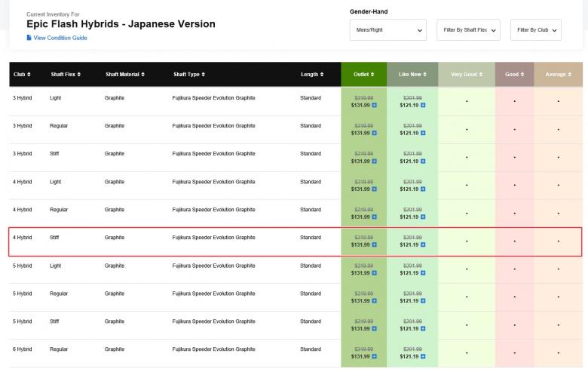
Task: Click plus icon beside 3 Hybrid Light Outlet price
Action: (375, 105)
